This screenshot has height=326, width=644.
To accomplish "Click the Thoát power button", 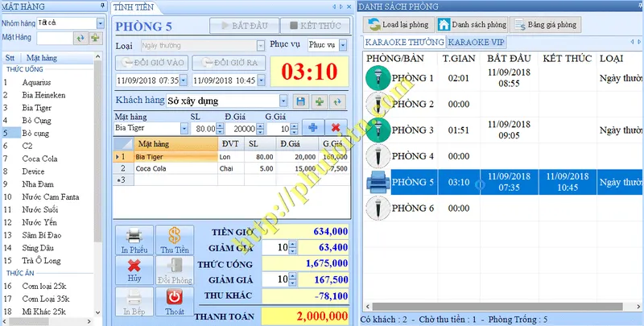I will pos(175,301).
